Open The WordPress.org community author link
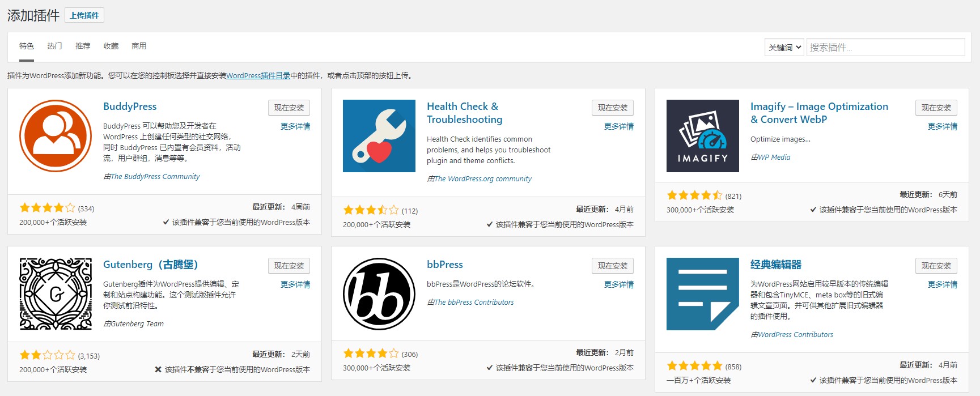Screen dimensions: 980x396 pyautogui.click(x=483, y=179)
